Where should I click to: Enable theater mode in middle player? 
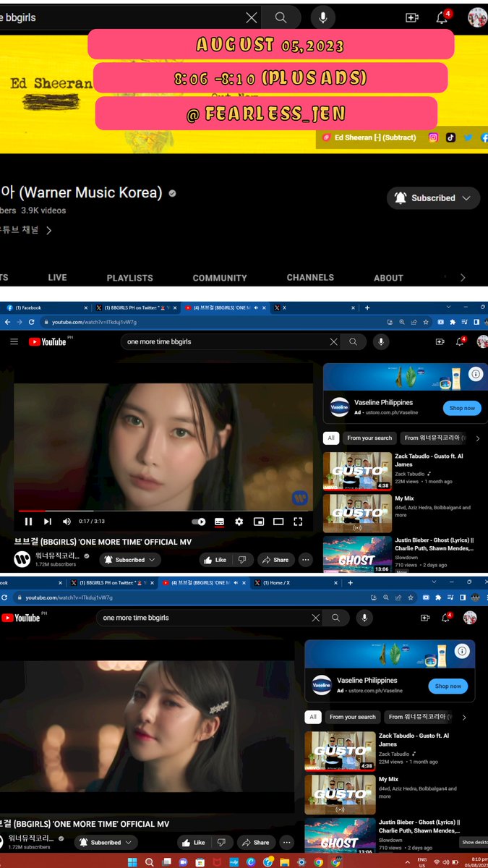278,522
